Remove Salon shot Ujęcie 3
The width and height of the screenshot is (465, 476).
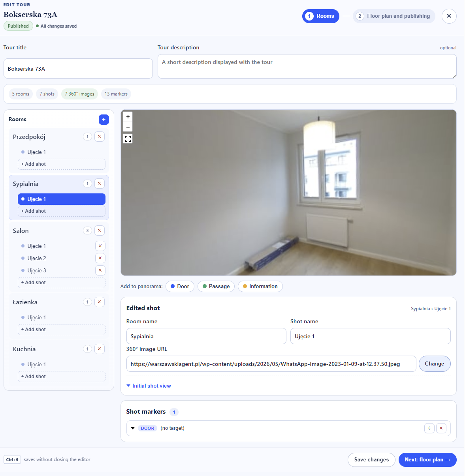click(x=100, y=270)
